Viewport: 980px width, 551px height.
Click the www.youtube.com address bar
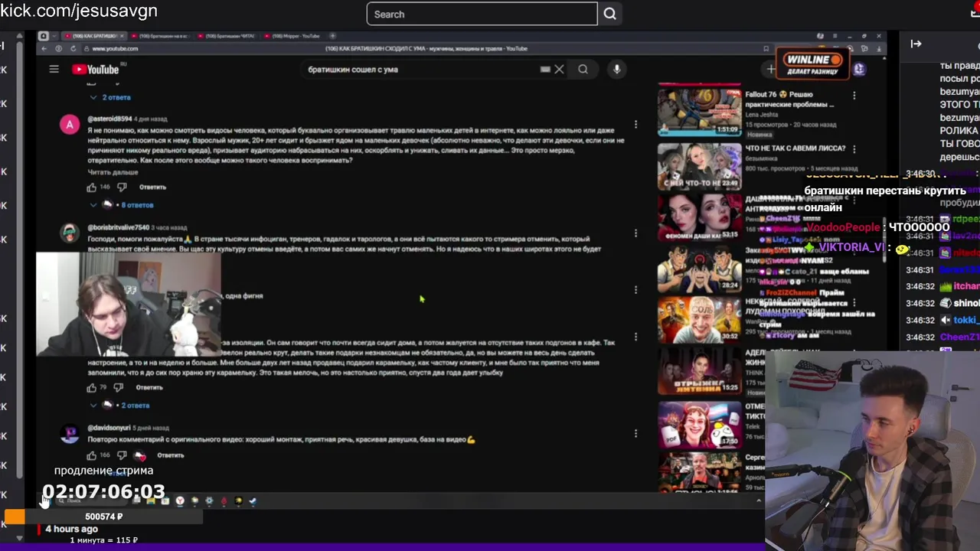click(x=116, y=49)
